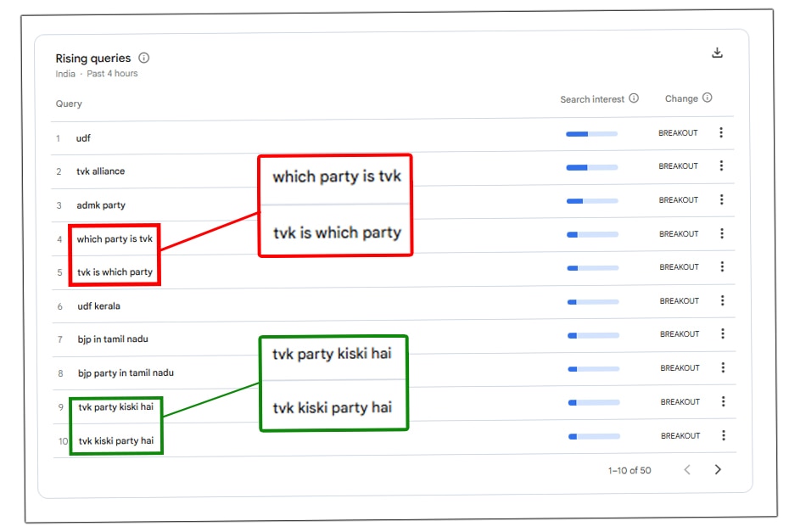The image size is (789, 532).
Task: Click the search interest bar for admk party
Action: (x=592, y=201)
